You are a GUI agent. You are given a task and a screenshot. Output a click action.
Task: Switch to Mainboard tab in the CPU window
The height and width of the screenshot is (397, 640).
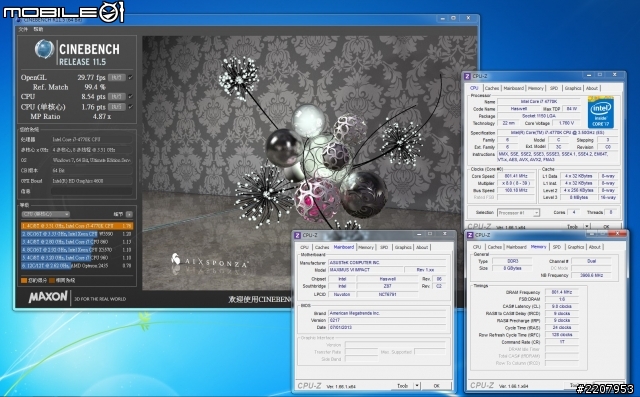coord(513,88)
